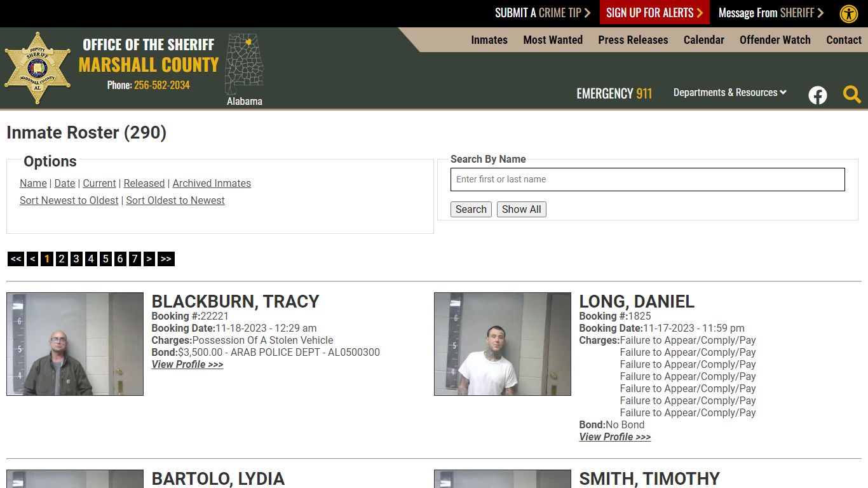Open the site search magnifier icon
Screen dimensions: 868x488
[852, 95]
